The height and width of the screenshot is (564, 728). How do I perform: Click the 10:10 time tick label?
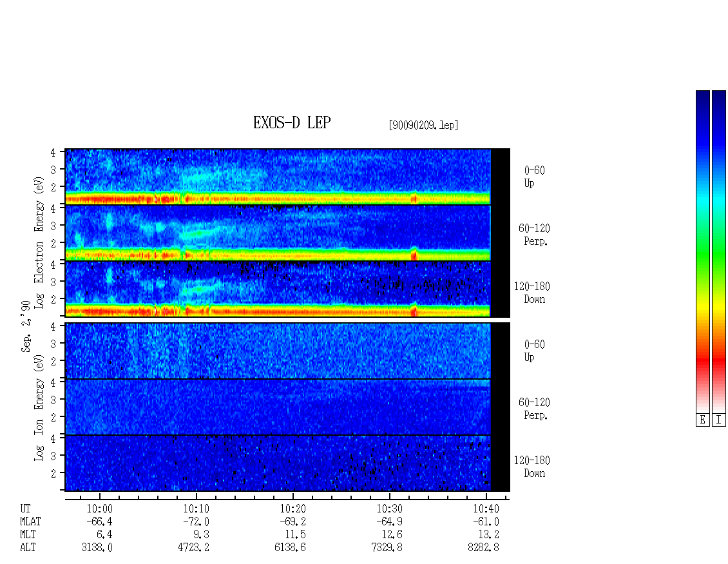click(196, 509)
